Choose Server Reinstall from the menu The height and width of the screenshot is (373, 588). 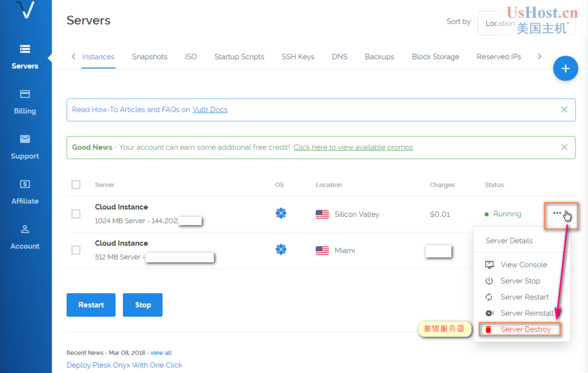(527, 313)
